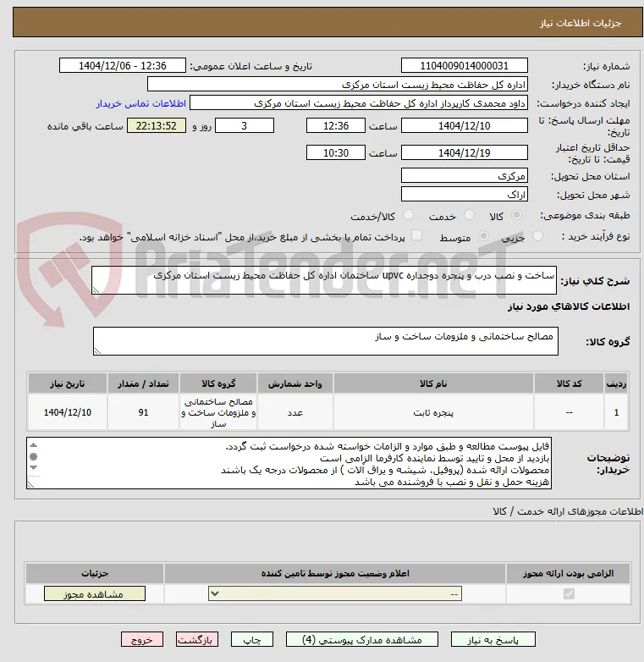Click the remaining days field showing 3
The height and width of the screenshot is (662, 644).
[245, 126]
